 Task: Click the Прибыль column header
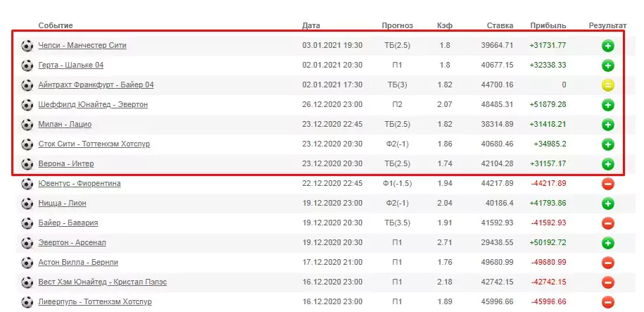pyautogui.click(x=548, y=25)
